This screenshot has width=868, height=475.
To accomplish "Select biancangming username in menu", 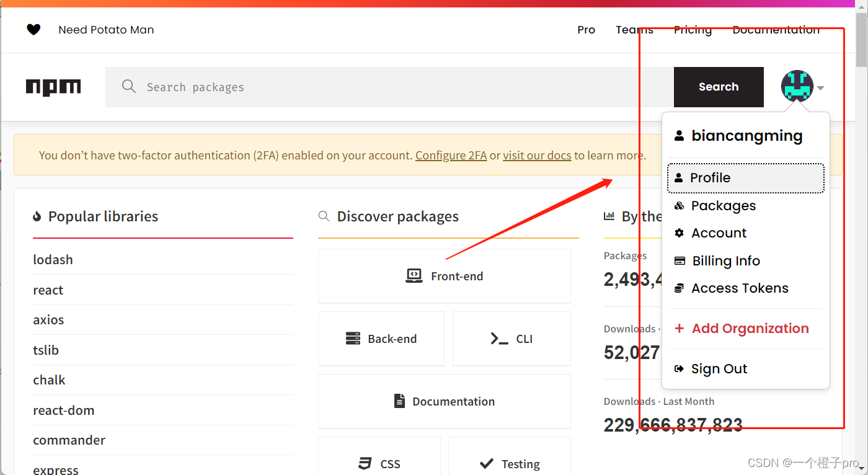I will (x=746, y=136).
